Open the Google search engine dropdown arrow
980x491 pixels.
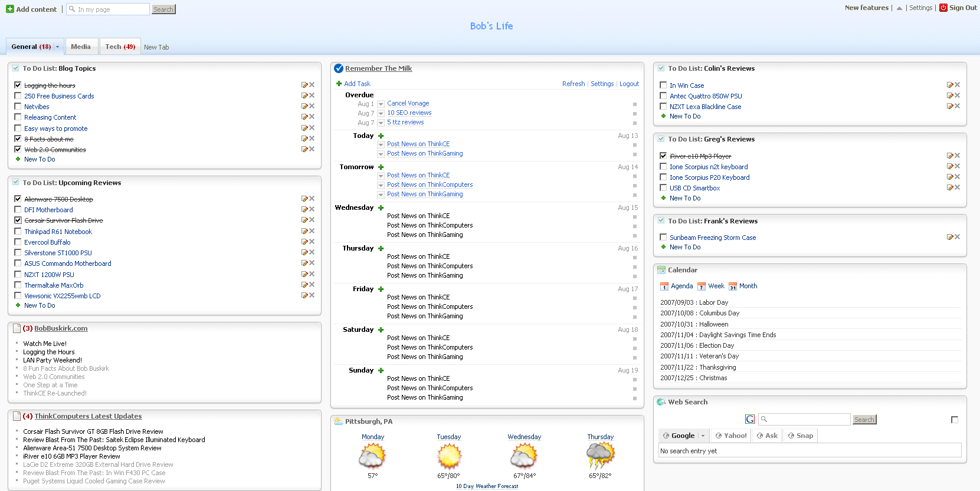coord(703,436)
